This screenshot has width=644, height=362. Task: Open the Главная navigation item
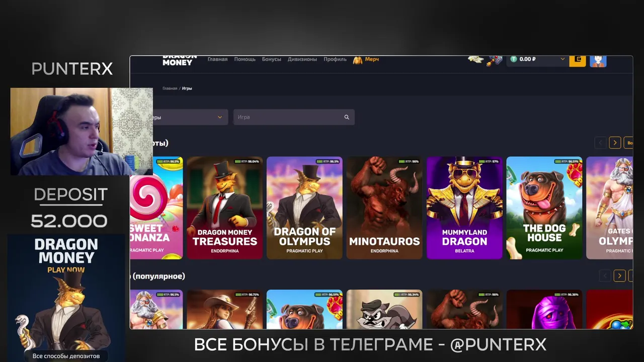tap(217, 59)
